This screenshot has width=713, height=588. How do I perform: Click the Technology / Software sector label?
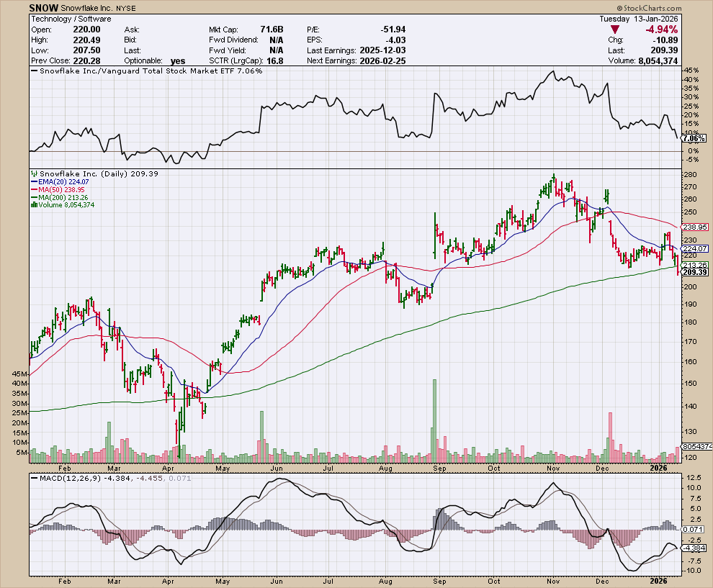click(71, 19)
